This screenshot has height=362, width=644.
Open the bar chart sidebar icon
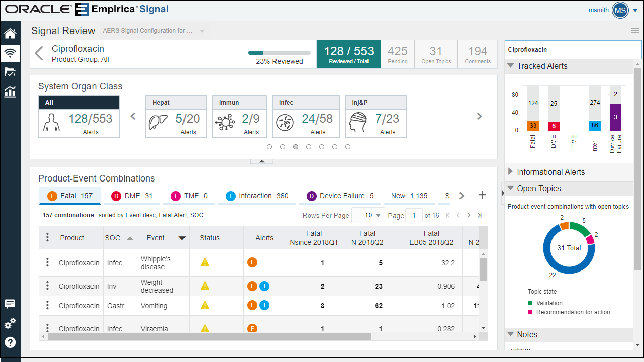click(x=10, y=92)
